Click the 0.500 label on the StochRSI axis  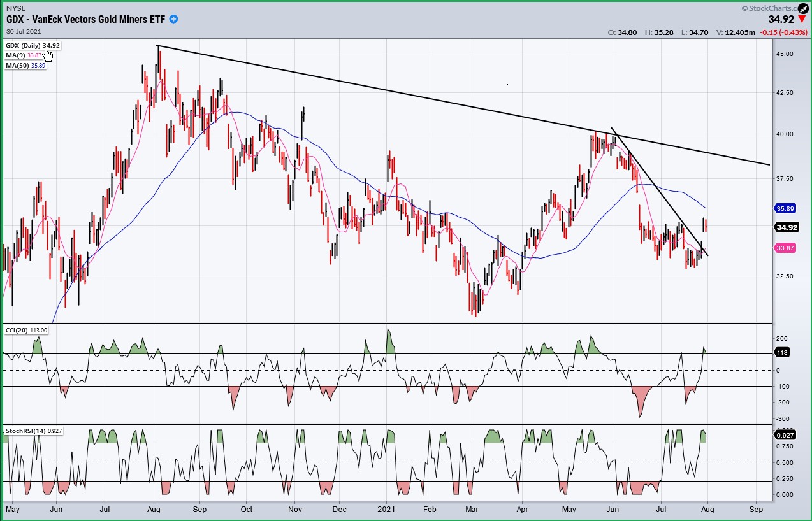pos(785,462)
